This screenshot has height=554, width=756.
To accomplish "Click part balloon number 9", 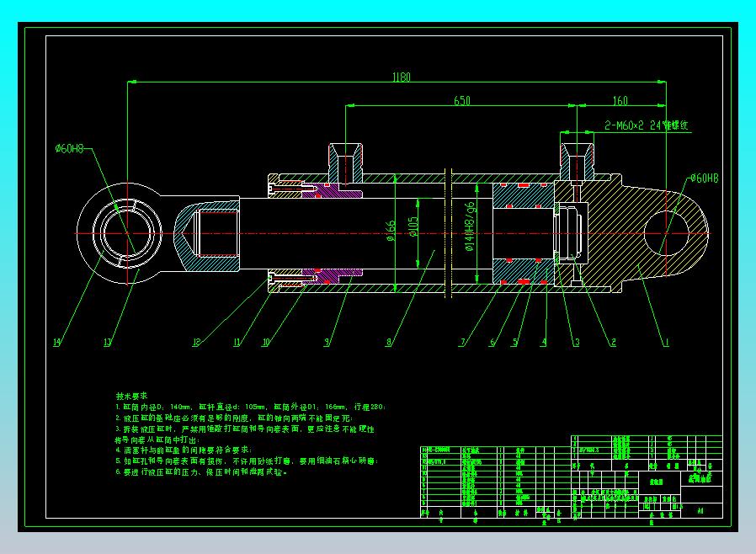I will 327,343.
